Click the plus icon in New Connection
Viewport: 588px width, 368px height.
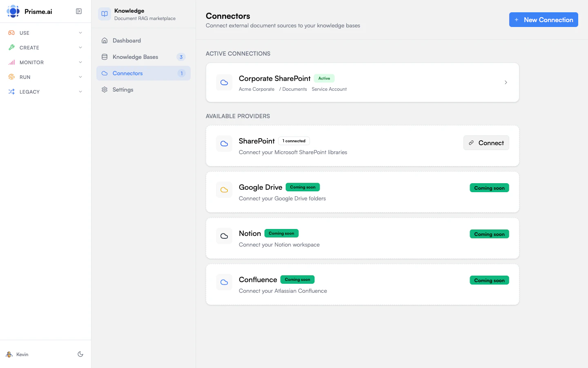[517, 20]
